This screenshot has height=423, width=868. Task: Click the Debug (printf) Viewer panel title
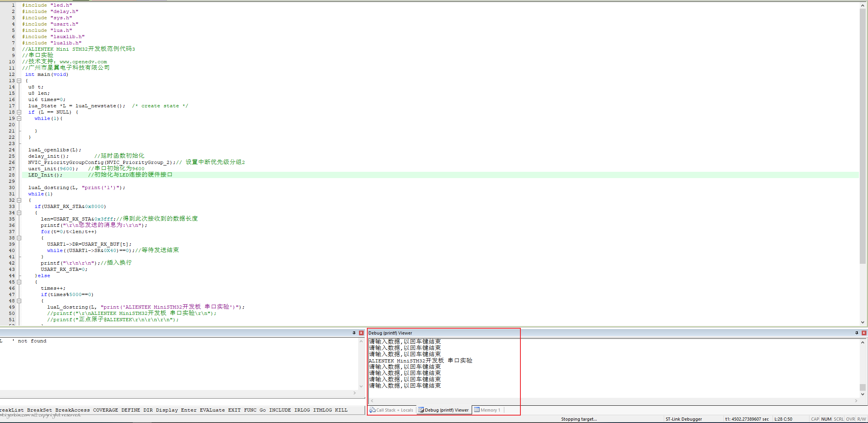coord(390,333)
